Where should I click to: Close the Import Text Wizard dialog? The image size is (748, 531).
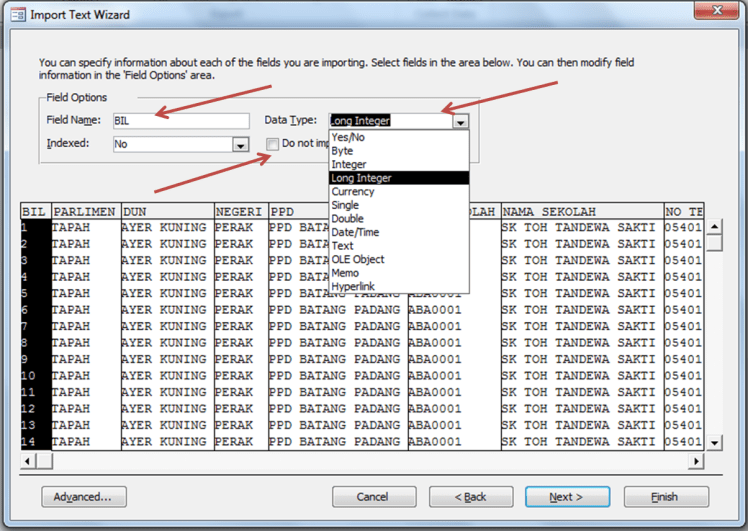coord(717,10)
